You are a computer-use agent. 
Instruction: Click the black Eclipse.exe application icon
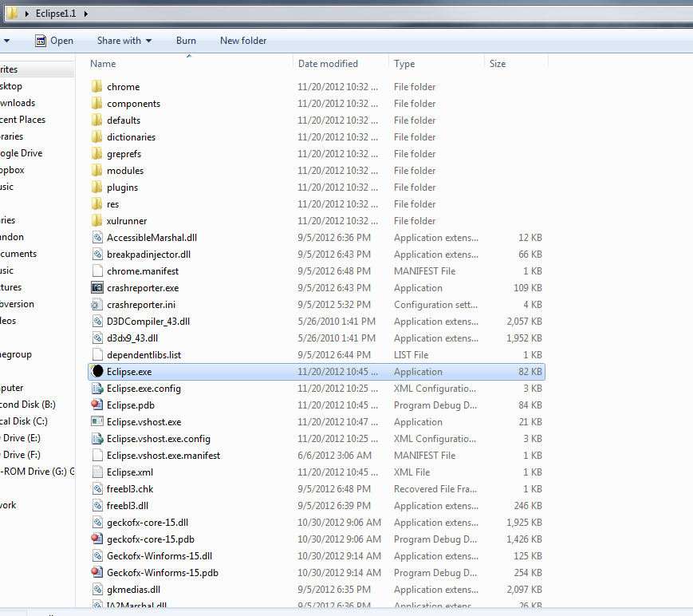pos(97,372)
